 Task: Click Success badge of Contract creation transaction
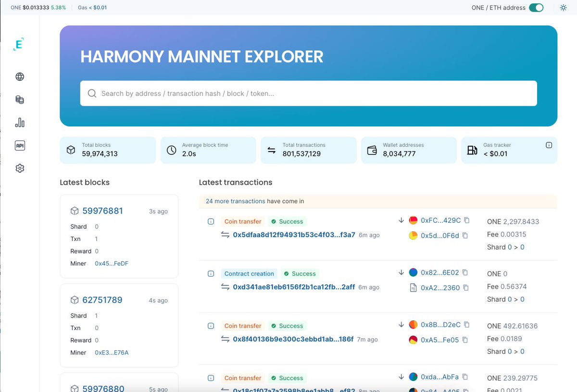pyautogui.click(x=300, y=274)
